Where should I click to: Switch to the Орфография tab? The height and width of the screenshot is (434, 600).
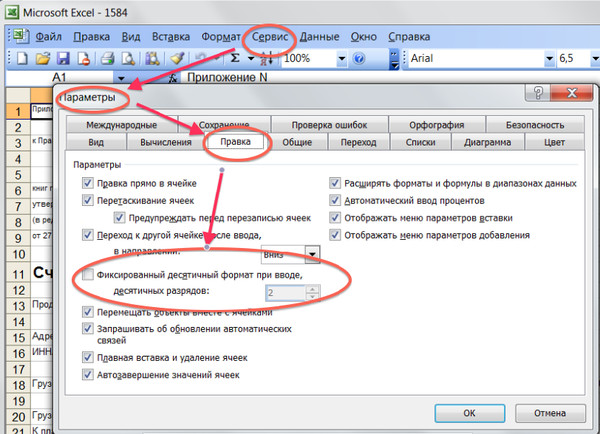point(437,125)
